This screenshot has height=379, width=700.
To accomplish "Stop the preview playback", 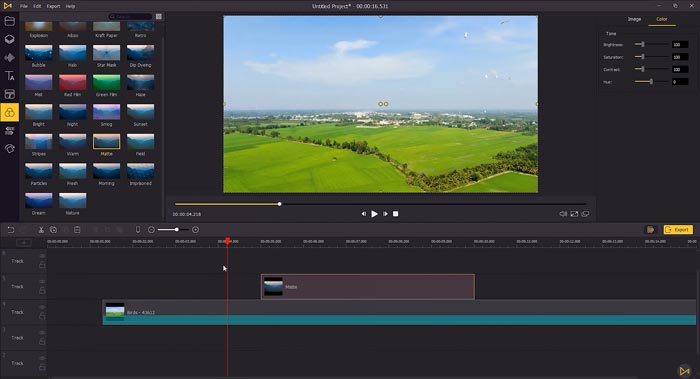I will (396, 214).
